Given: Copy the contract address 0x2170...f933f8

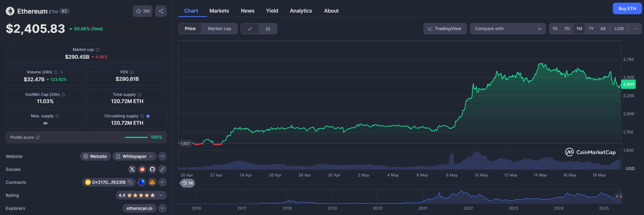Looking at the screenshot, I should pyautogui.click(x=130, y=182).
